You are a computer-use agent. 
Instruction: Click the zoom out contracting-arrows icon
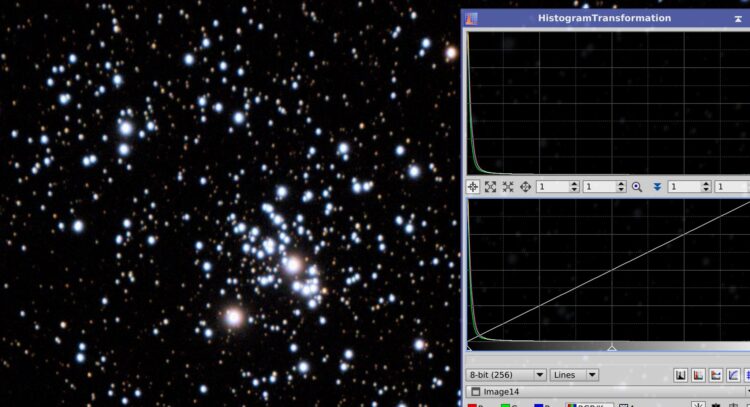pyautogui.click(x=508, y=187)
